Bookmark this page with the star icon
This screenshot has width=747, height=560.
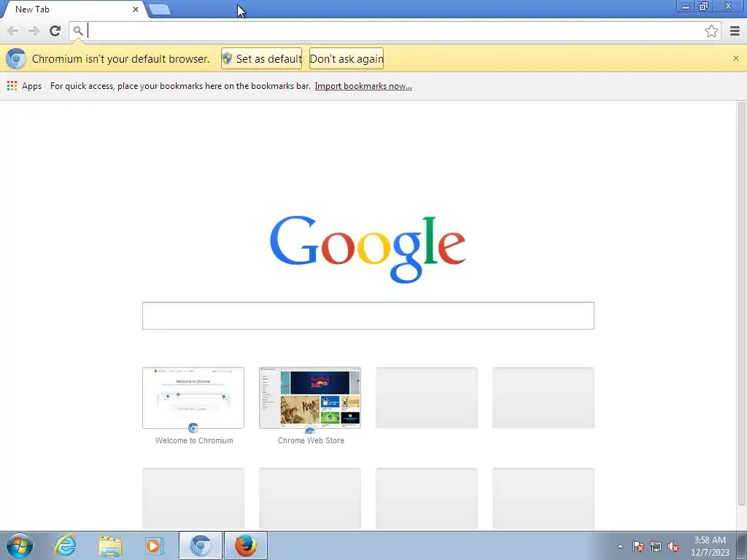coord(711,31)
